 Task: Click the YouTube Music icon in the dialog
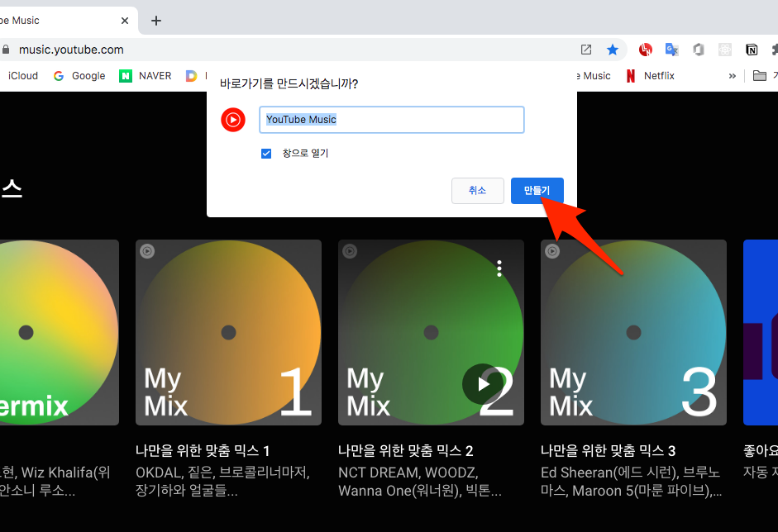point(233,120)
